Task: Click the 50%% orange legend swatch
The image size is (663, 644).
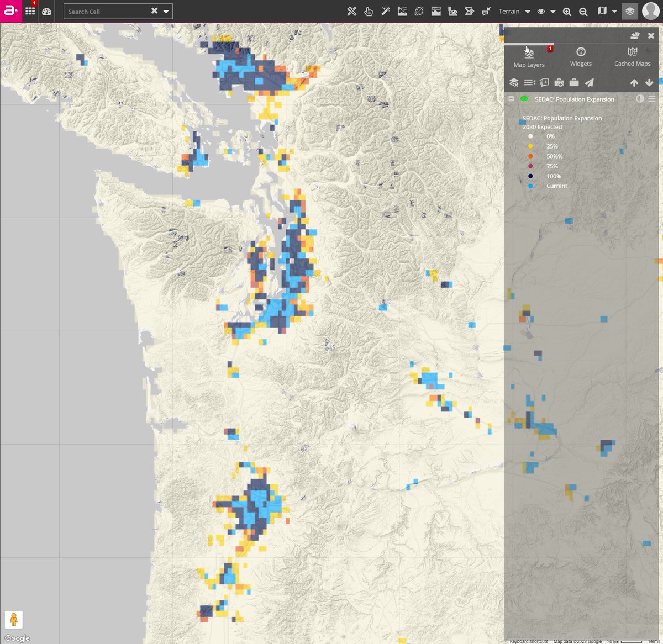Action: click(x=530, y=156)
